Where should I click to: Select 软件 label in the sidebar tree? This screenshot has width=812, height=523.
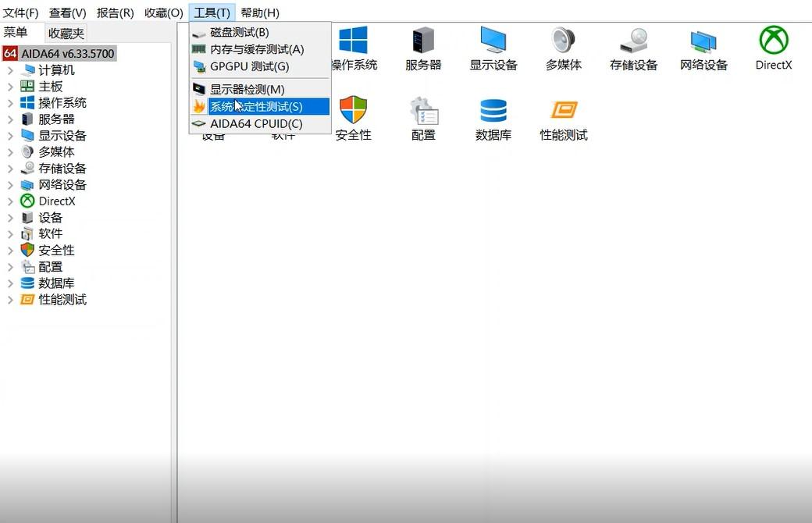tap(50, 234)
